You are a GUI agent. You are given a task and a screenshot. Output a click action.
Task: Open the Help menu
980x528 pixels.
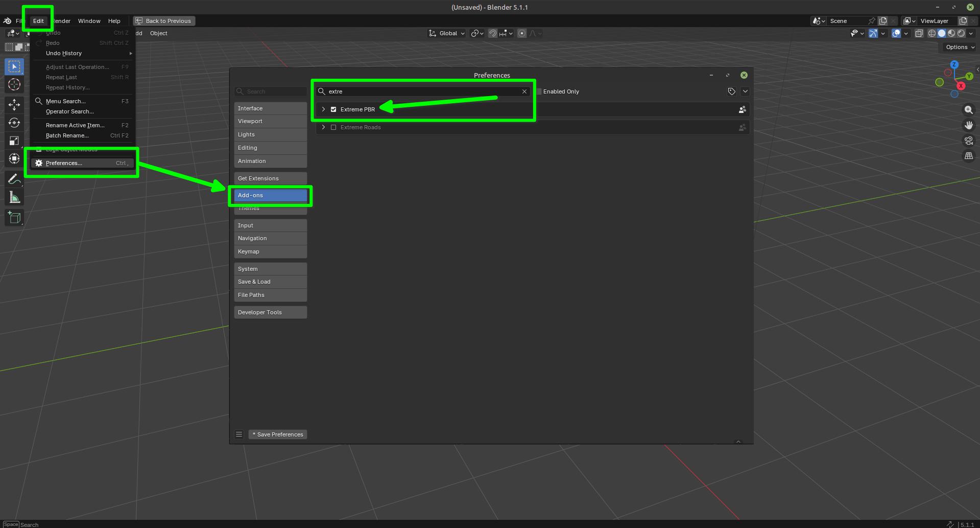click(114, 21)
